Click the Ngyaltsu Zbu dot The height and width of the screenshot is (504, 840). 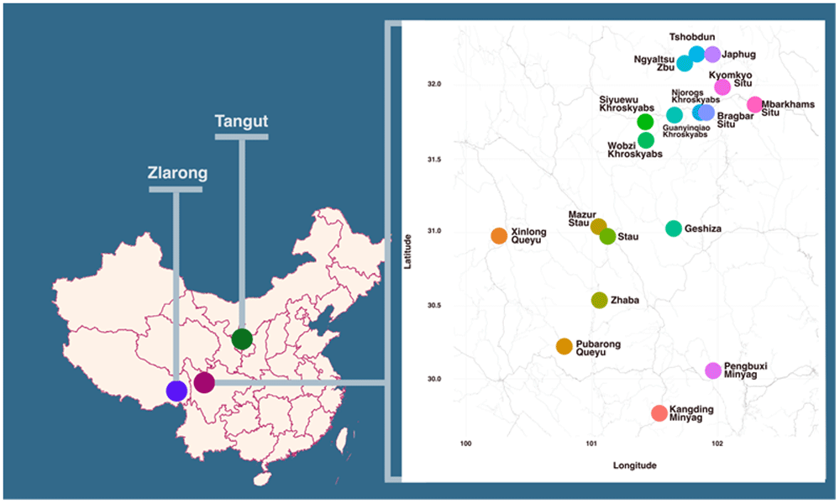pos(685,63)
